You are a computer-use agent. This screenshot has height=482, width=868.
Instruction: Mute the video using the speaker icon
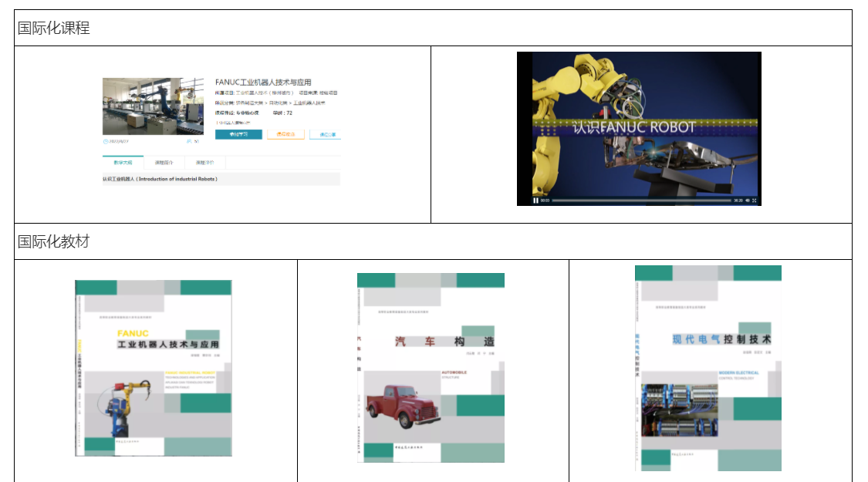pos(748,201)
